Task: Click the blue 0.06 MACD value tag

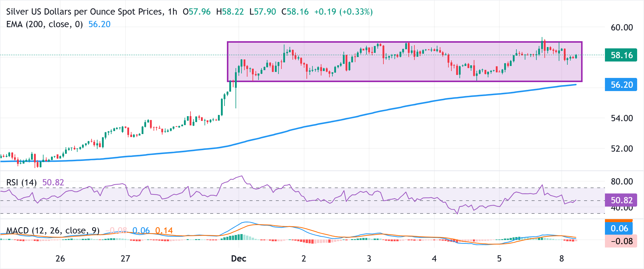Action: (618, 228)
